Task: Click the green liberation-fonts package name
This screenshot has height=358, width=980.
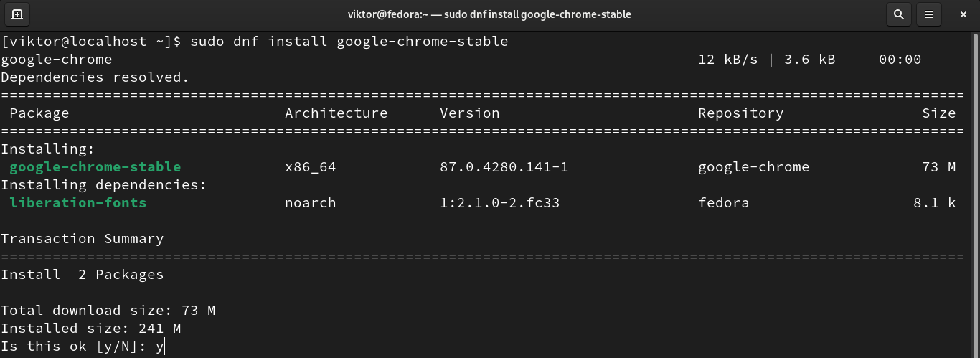Action: click(x=78, y=203)
